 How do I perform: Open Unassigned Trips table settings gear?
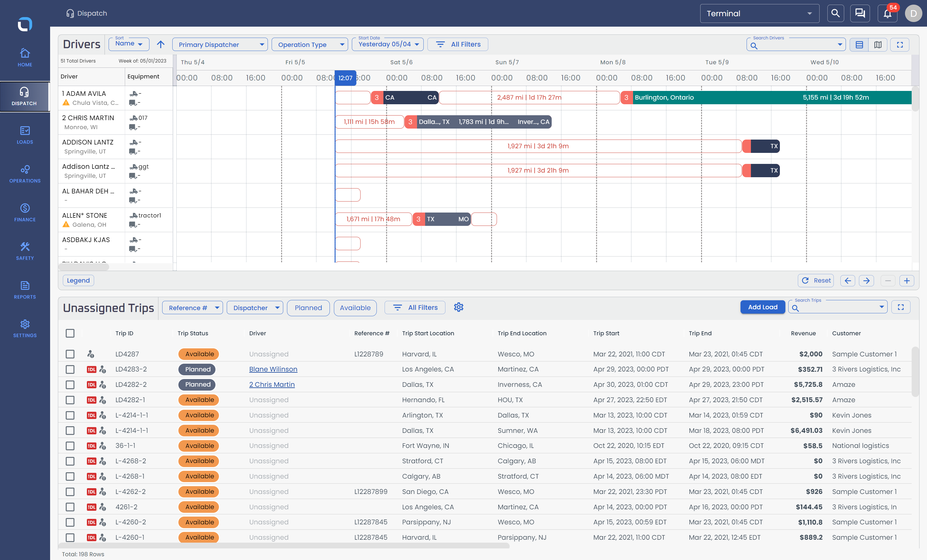(x=458, y=307)
